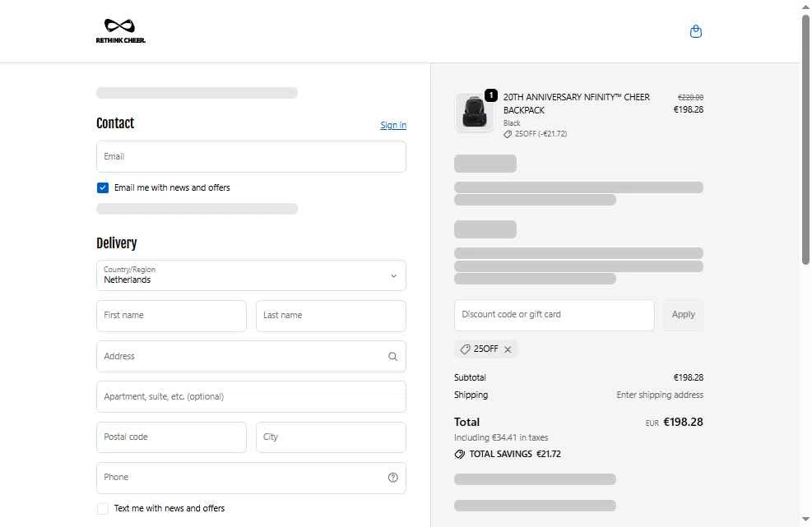The height and width of the screenshot is (527, 812).
Task: Click the Including €34.41 in taxes text
Action: (x=501, y=437)
